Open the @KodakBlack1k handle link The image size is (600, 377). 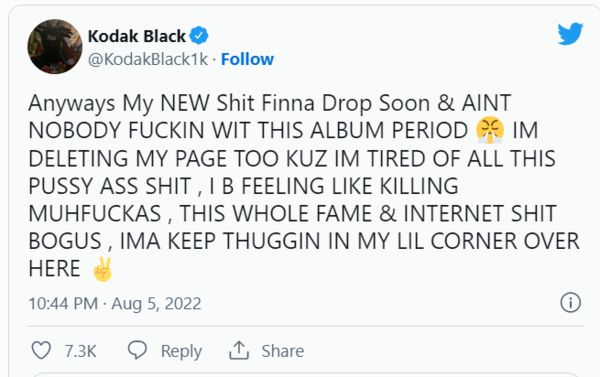(148, 59)
